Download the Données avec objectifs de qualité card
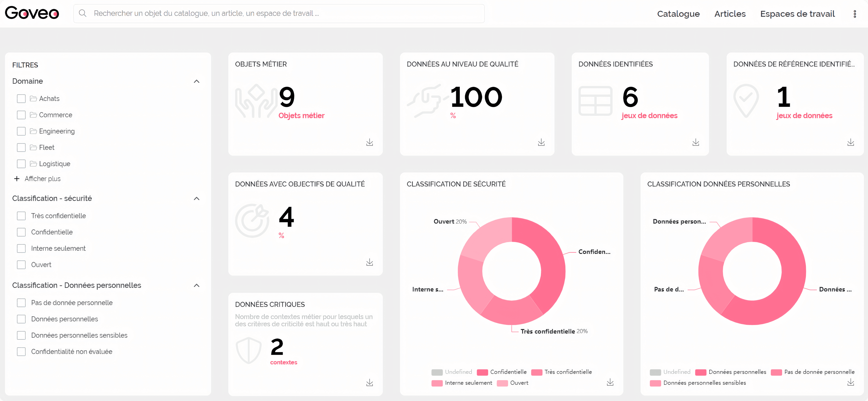 pos(370,262)
